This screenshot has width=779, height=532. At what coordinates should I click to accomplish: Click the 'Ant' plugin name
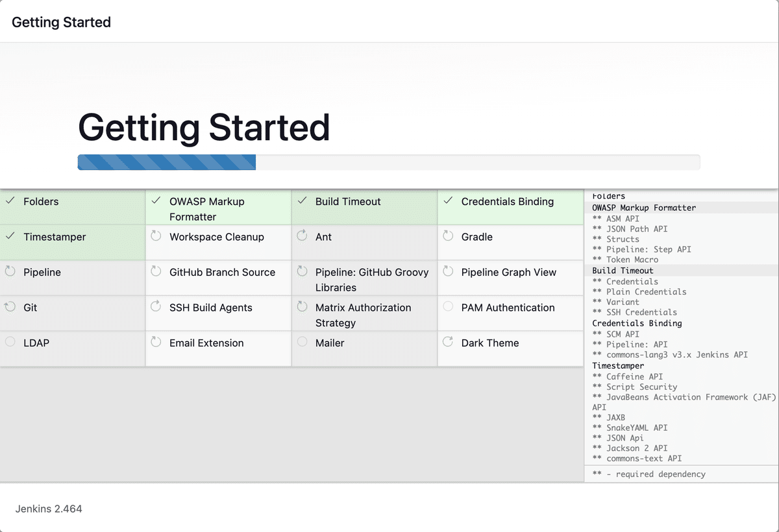pyautogui.click(x=323, y=237)
